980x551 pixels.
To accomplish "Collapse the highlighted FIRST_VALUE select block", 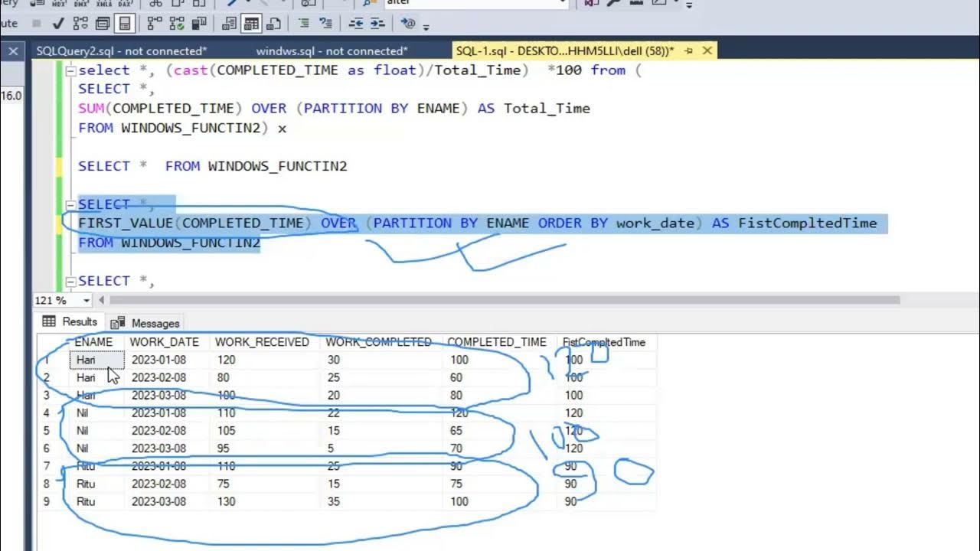I will (70, 204).
